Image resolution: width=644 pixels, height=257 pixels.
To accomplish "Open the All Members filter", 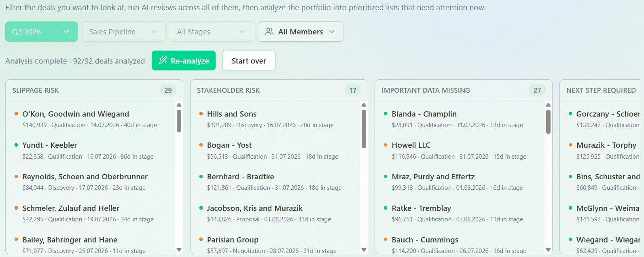I will 301,32.
